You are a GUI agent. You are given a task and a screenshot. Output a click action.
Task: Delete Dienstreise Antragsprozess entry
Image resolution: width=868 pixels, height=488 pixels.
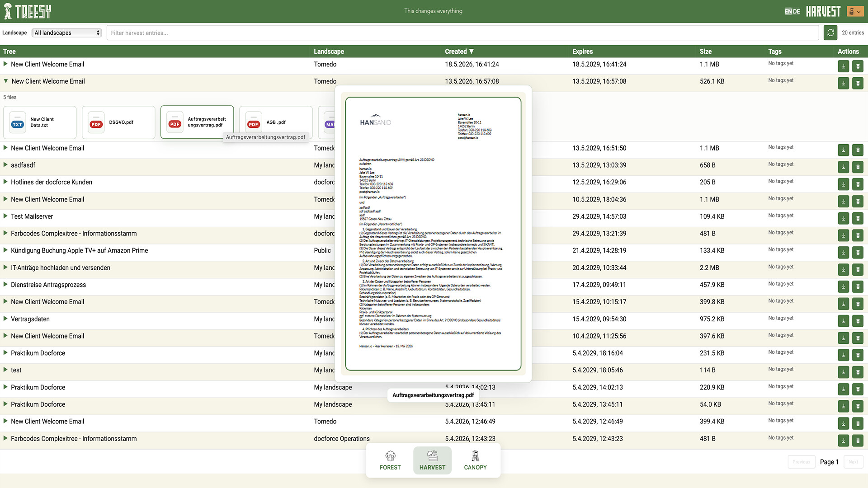[x=858, y=287]
